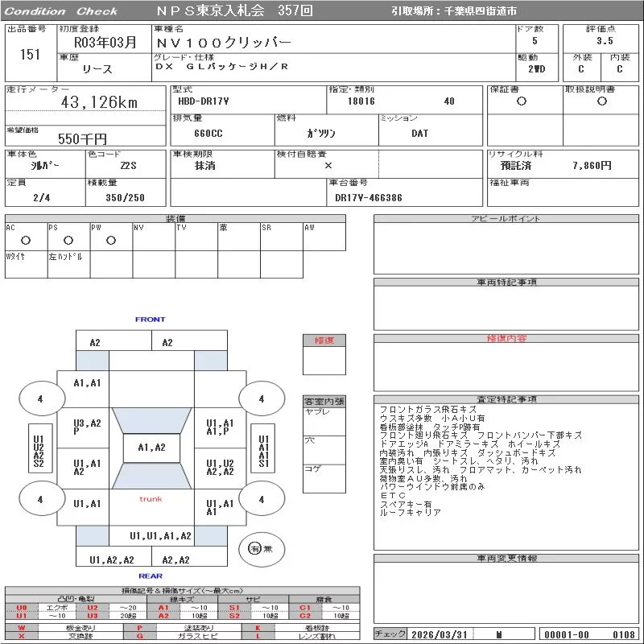Click the mileage value 43,126km
The height and width of the screenshot is (644, 644).
pyautogui.click(x=99, y=102)
